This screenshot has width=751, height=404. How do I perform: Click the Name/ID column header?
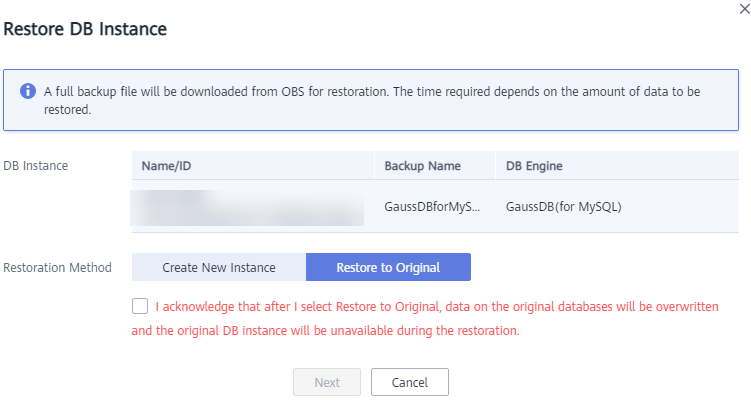pyautogui.click(x=166, y=166)
